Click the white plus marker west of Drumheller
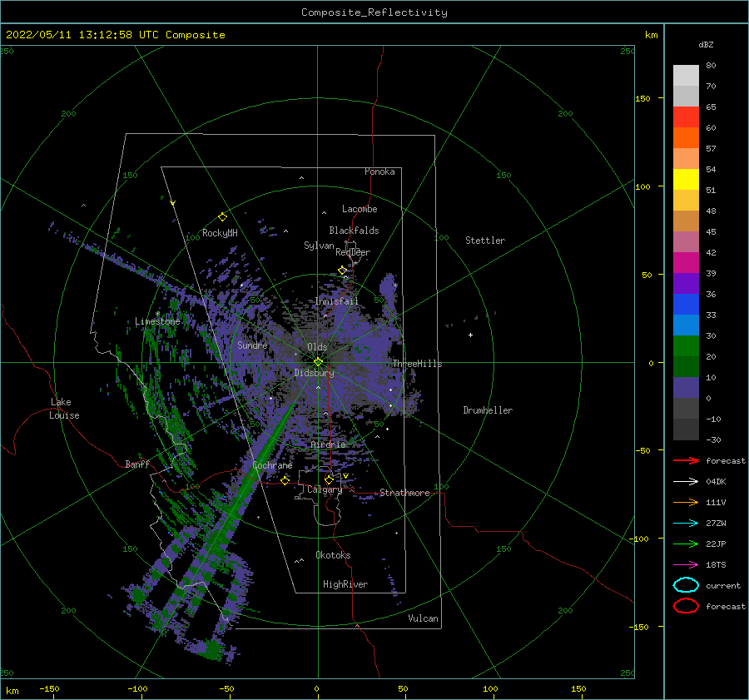 point(470,335)
